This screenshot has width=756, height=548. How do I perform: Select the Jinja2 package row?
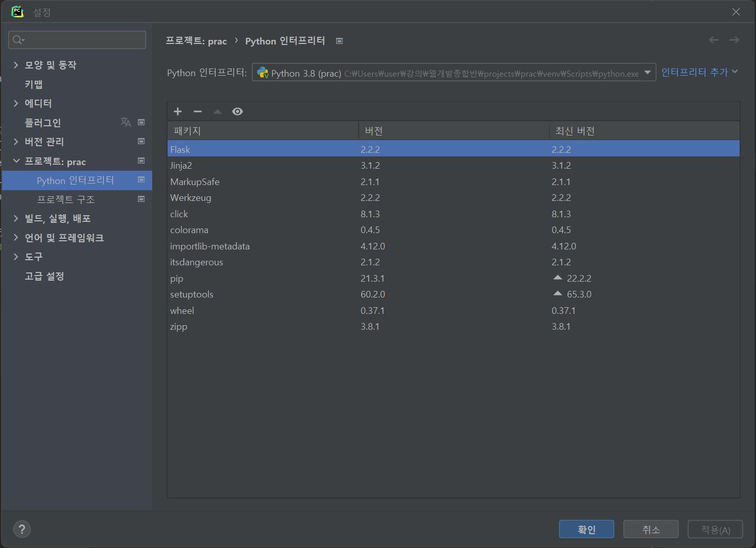454,166
